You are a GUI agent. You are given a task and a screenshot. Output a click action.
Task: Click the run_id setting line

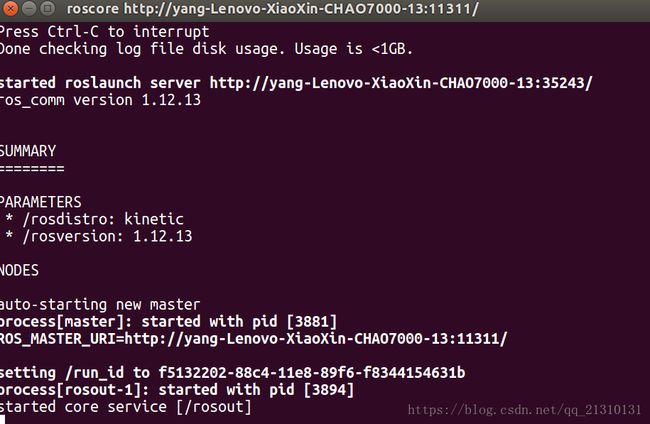coord(233,373)
